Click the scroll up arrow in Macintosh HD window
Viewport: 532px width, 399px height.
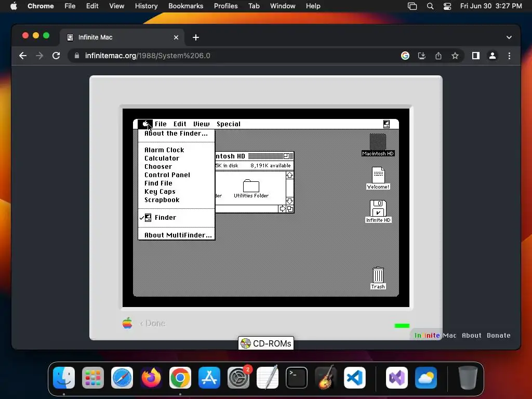point(289,175)
